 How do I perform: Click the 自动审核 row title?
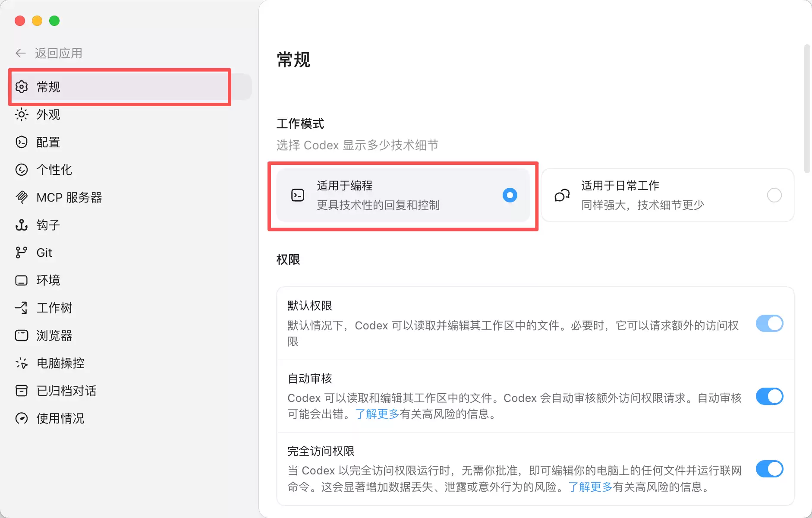tap(310, 379)
